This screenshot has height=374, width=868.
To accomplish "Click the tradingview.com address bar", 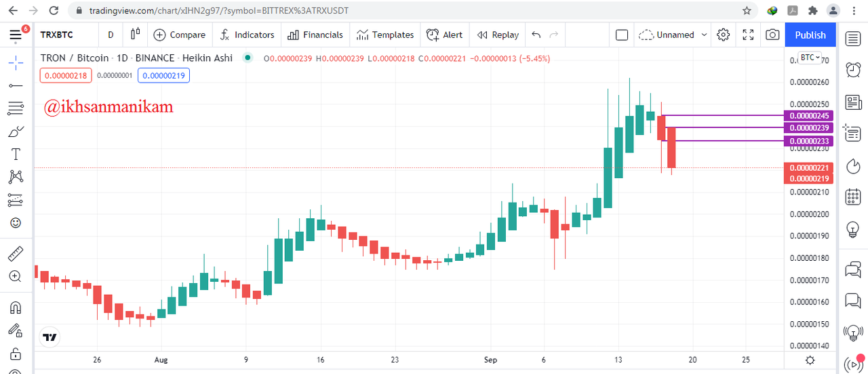I will tap(220, 11).
